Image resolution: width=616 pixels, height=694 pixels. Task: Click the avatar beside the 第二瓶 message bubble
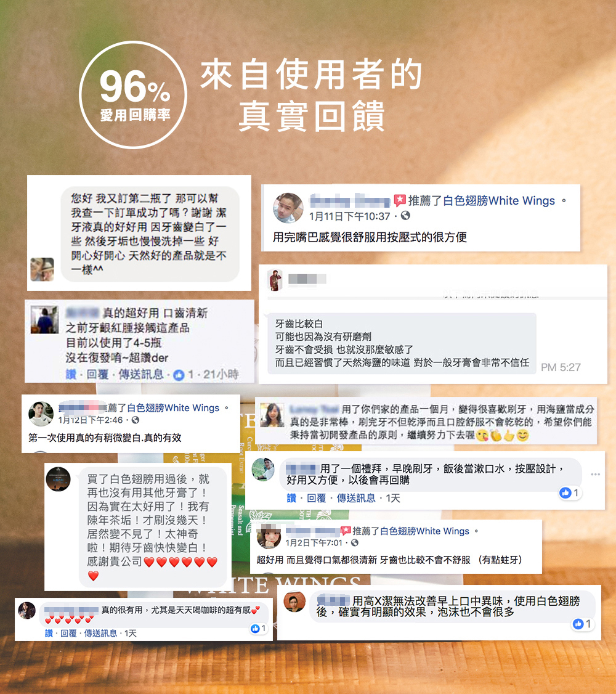(x=42, y=269)
